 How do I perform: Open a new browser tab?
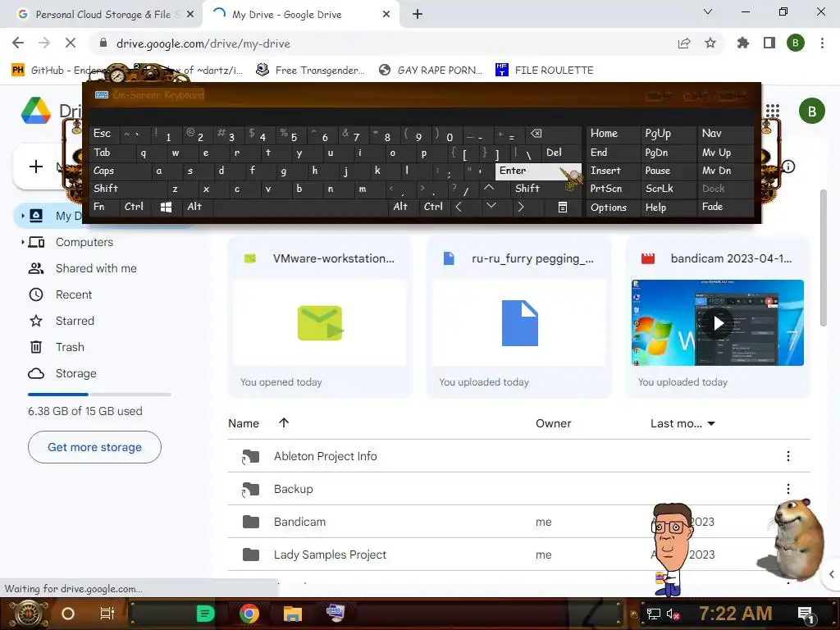pyautogui.click(x=418, y=15)
